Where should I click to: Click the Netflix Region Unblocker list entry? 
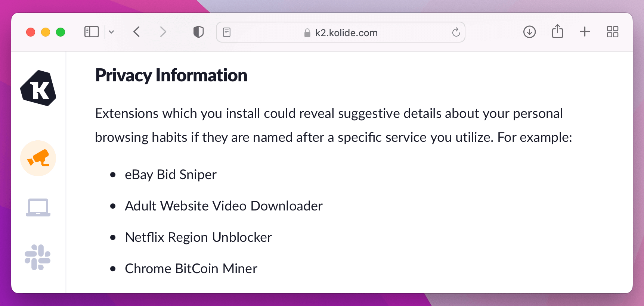coord(198,237)
